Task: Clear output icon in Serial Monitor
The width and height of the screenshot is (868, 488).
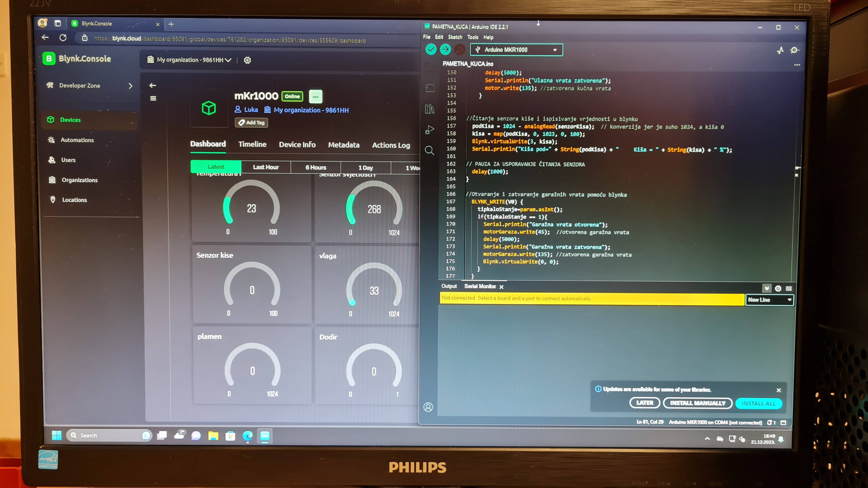Action: click(x=789, y=289)
